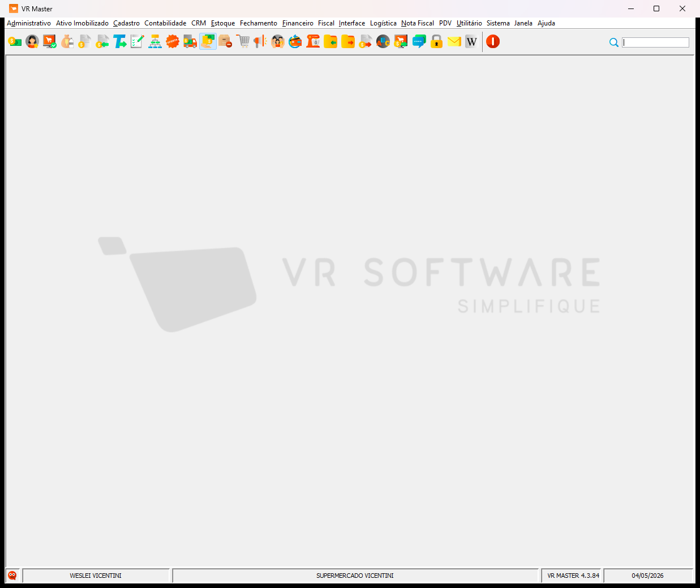Open the delivery truck with coin icon
This screenshot has height=588, width=700.
click(x=190, y=41)
